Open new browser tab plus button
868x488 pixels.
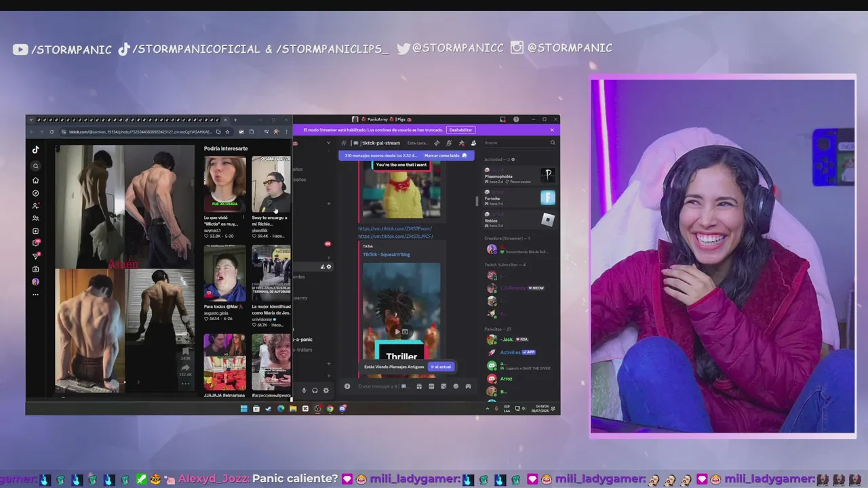tap(235, 120)
